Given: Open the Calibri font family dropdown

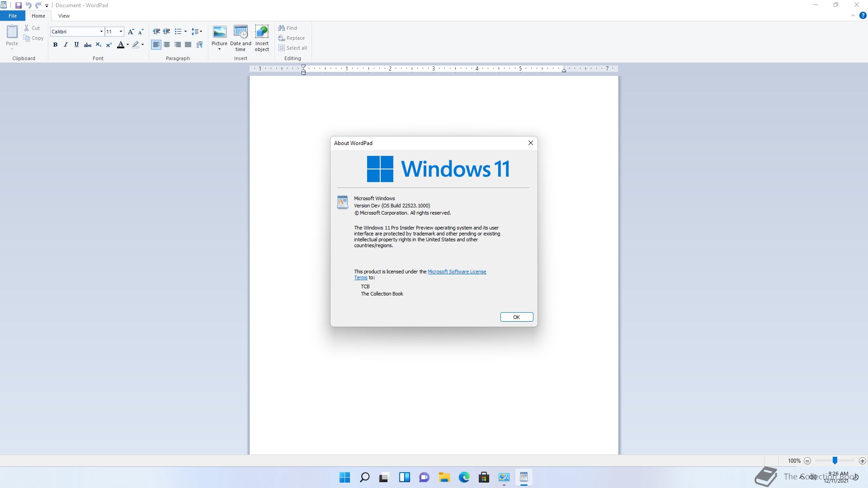Looking at the screenshot, I should click(x=101, y=32).
